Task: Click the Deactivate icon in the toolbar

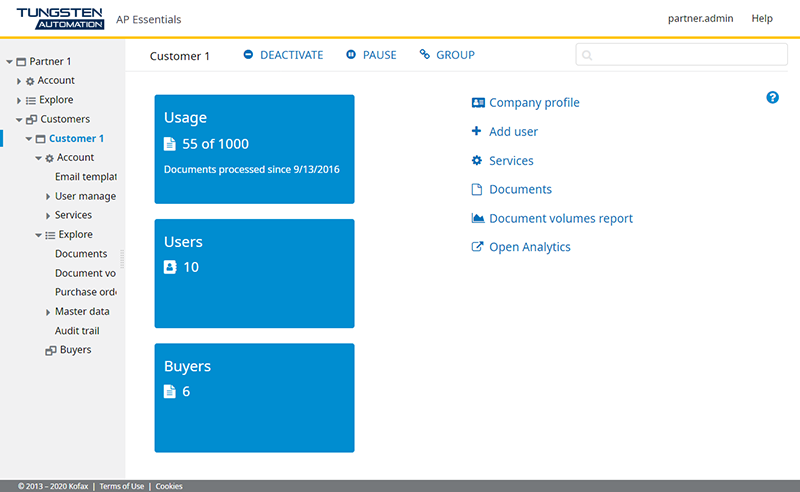Action: pyautogui.click(x=248, y=56)
